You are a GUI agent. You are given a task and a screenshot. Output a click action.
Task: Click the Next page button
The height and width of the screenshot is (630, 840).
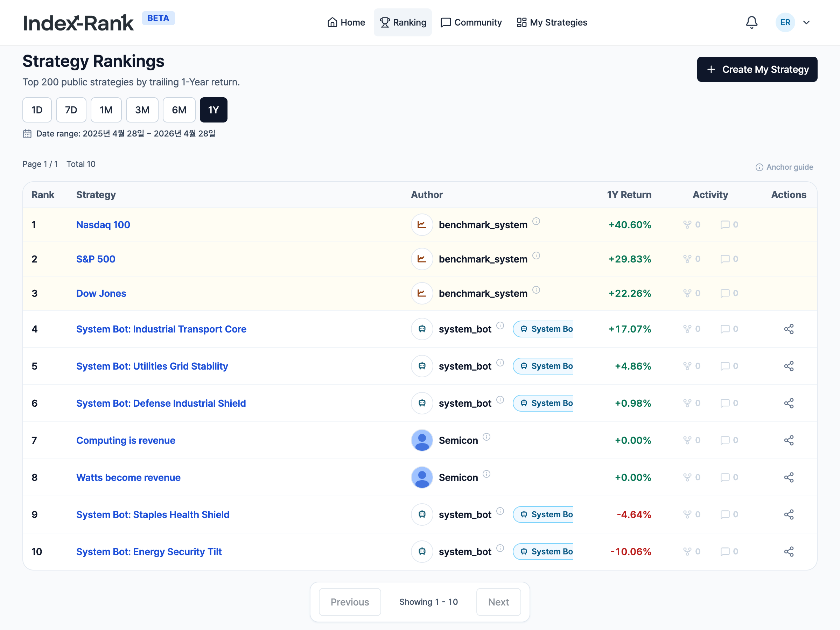pos(499,602)
